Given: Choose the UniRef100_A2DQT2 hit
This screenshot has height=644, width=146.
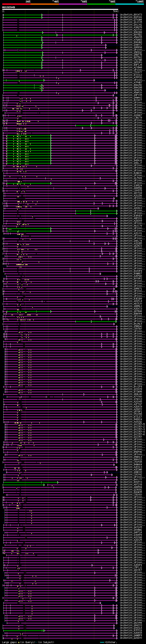Looking at the screenshot, I should [x=131, y=409].
